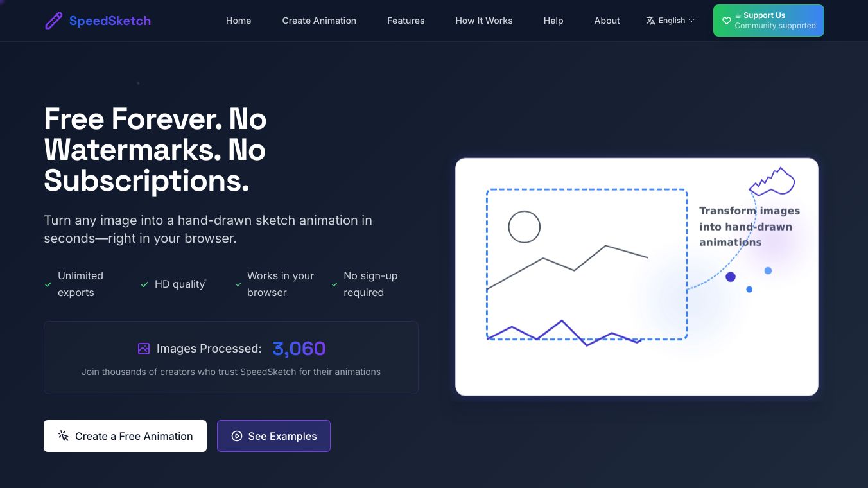
Task: Go to the Home page
Action: (238, 21)
